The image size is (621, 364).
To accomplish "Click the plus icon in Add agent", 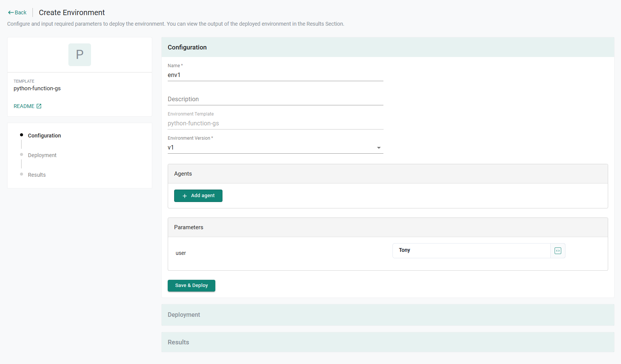I will tap(185, 196).
